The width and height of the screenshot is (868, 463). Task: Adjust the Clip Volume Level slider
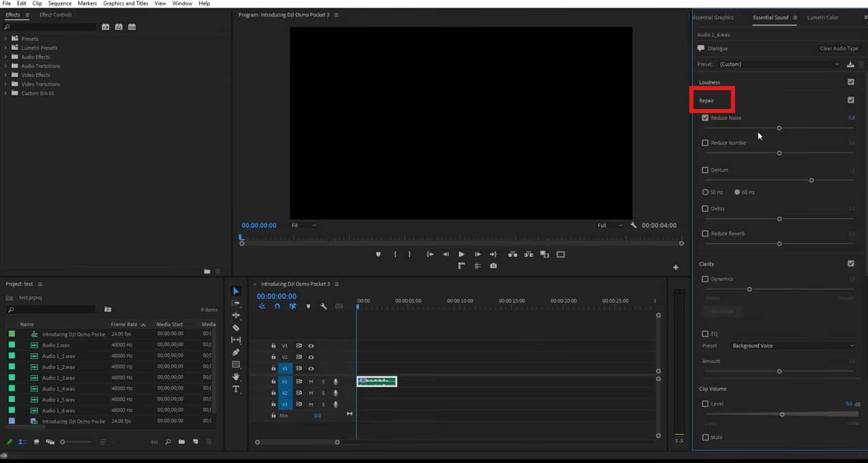tap(782, 414)
